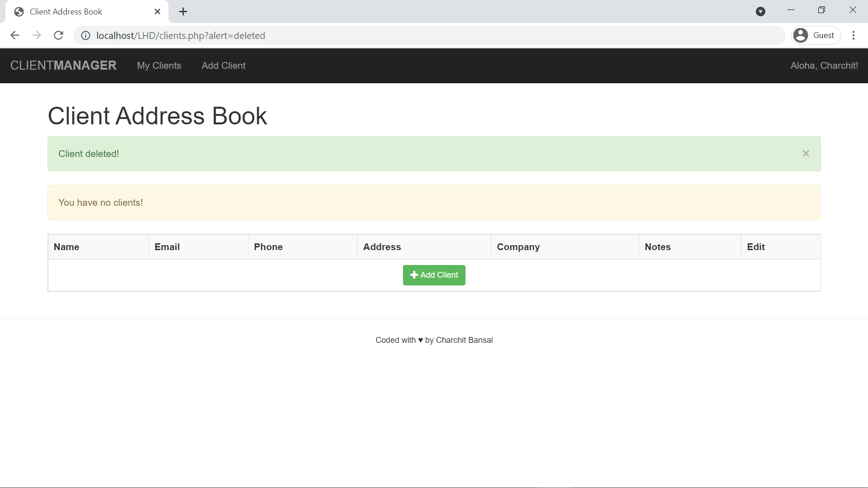Screen dimensions: 868x488
Task: Close the Client Address Book tab
Action: click(157, 12)
